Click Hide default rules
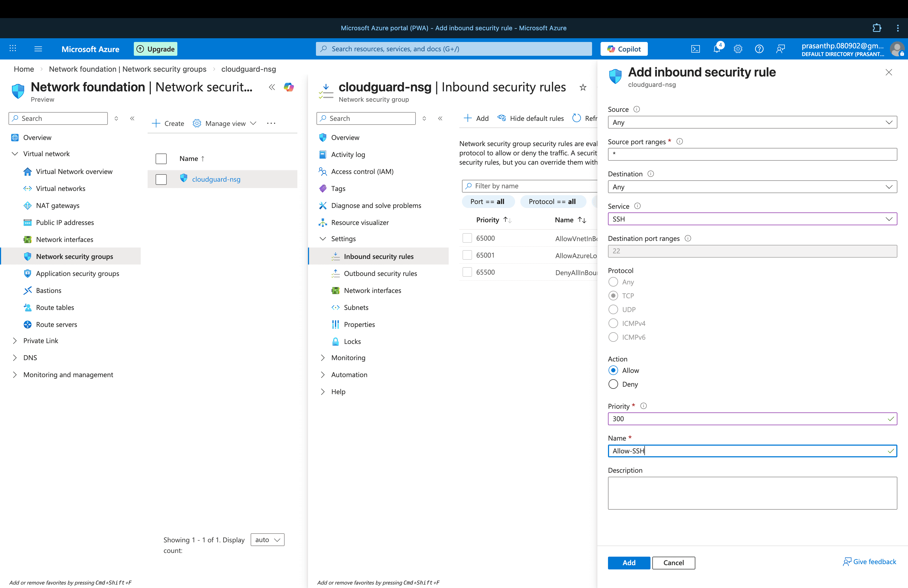The height and width of the screenshot is (588, 908). click(531, 118)
